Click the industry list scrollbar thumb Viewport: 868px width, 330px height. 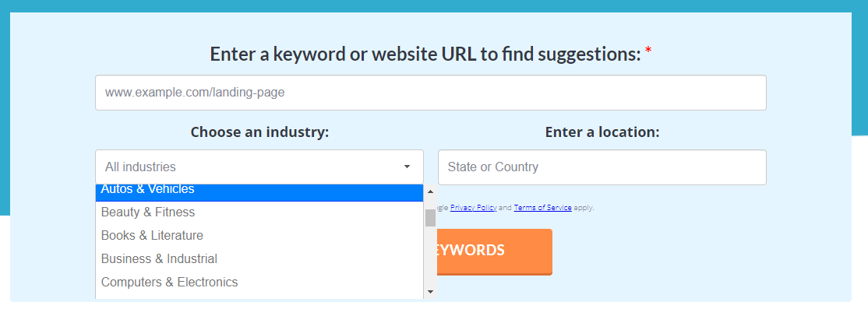[x=430, y=218]
